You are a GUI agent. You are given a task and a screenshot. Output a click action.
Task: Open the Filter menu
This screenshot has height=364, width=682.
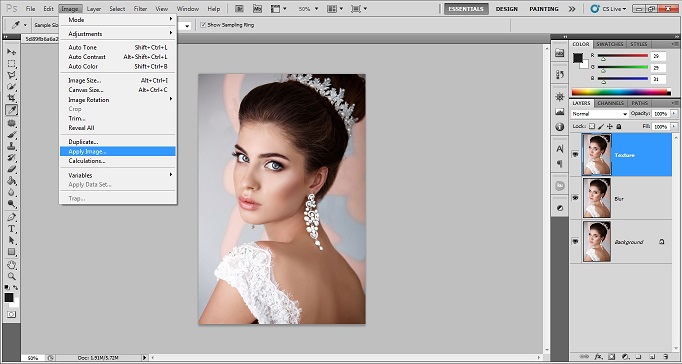pos(140,9)
